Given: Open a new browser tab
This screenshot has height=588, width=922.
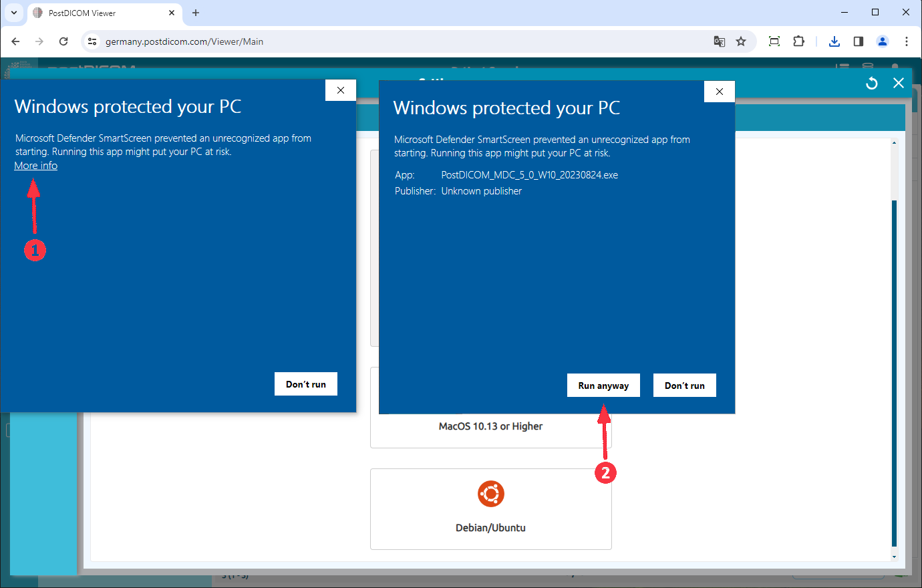Looking at the screenshot, I should coord(195,13).
